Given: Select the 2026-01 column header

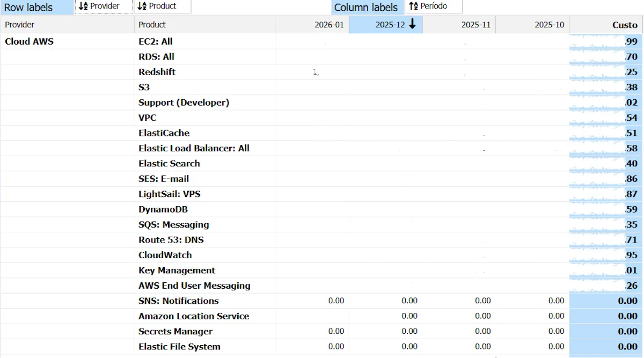Looking at the screenshot, I should pos(312,25).
